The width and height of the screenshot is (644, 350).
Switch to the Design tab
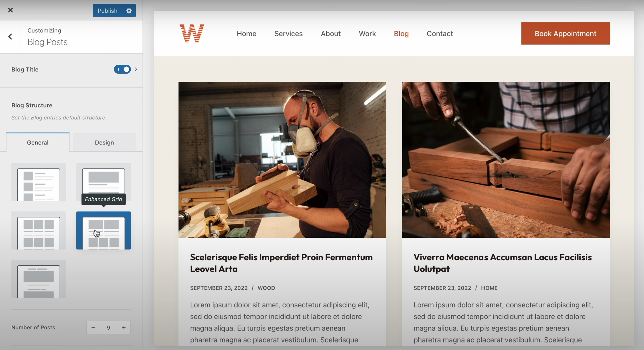[104, 142]
